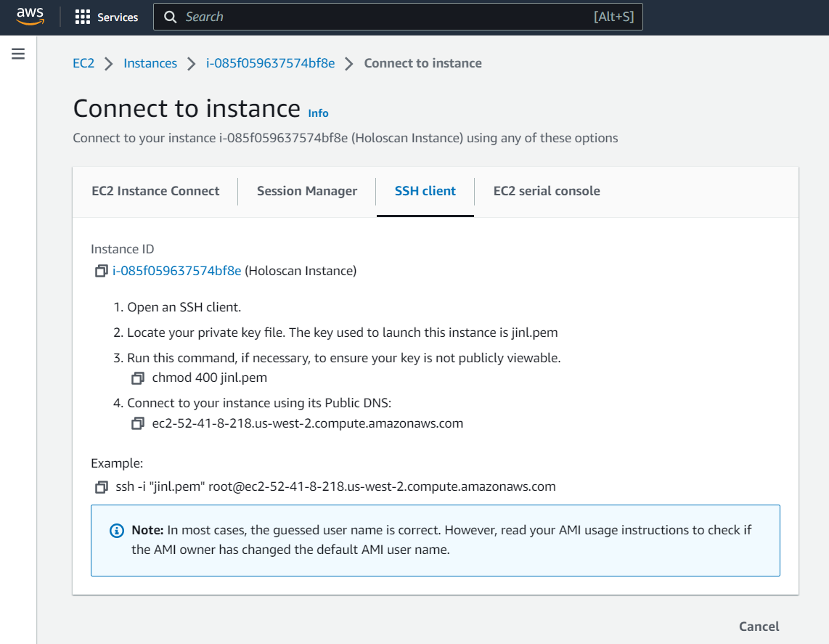Copy the Public DNS address
The height and width of the screenshot is (644, 829).
point(137,423)
